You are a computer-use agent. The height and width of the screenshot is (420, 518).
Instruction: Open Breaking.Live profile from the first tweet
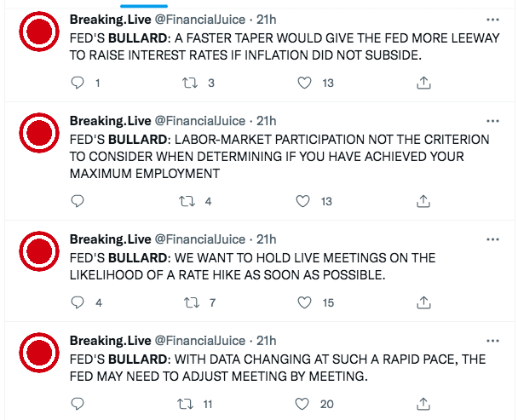coord(110,19)
